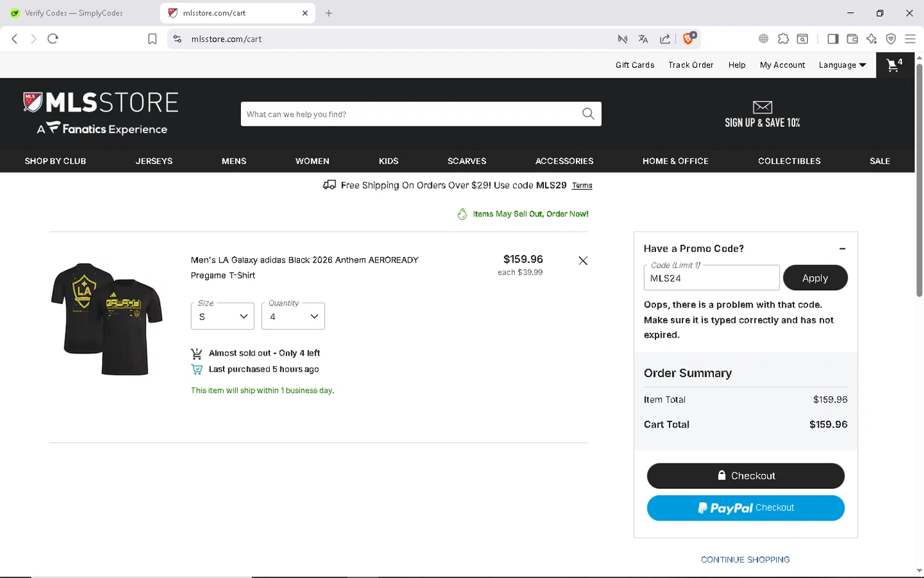Open the Track Order link
Viewport: 924px width, 578px height.
(691, 65)
